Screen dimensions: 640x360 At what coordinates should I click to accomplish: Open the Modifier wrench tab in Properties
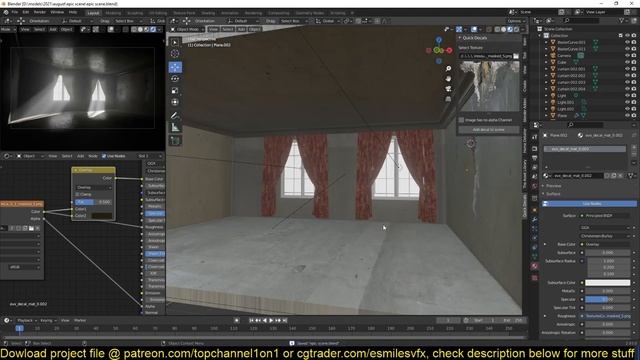click(535, 220)
